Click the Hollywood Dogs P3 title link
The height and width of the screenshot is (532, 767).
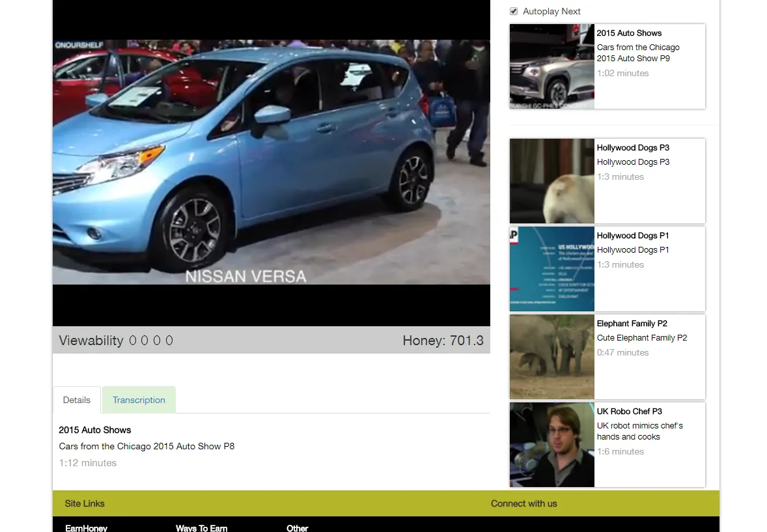tap(633, 147)
